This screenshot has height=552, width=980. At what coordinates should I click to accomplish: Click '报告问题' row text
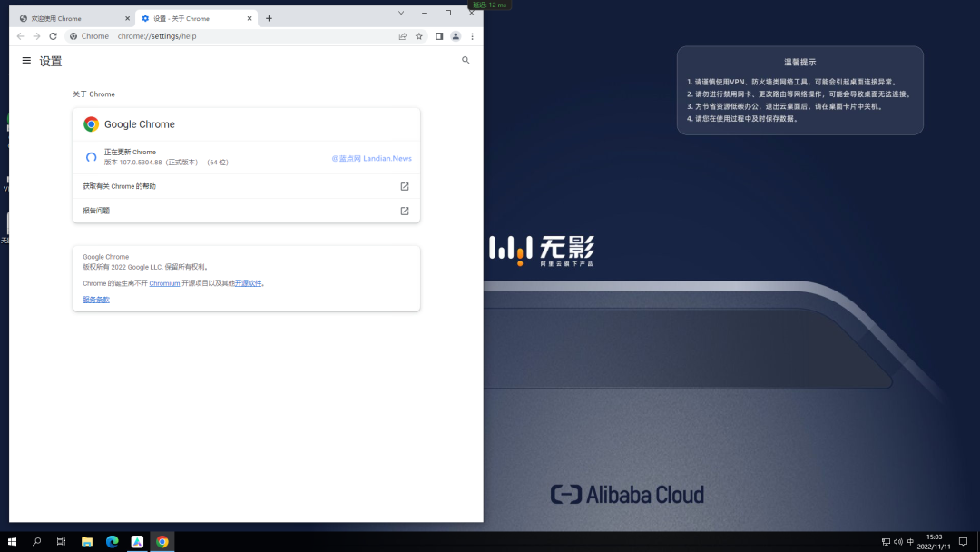96,211
